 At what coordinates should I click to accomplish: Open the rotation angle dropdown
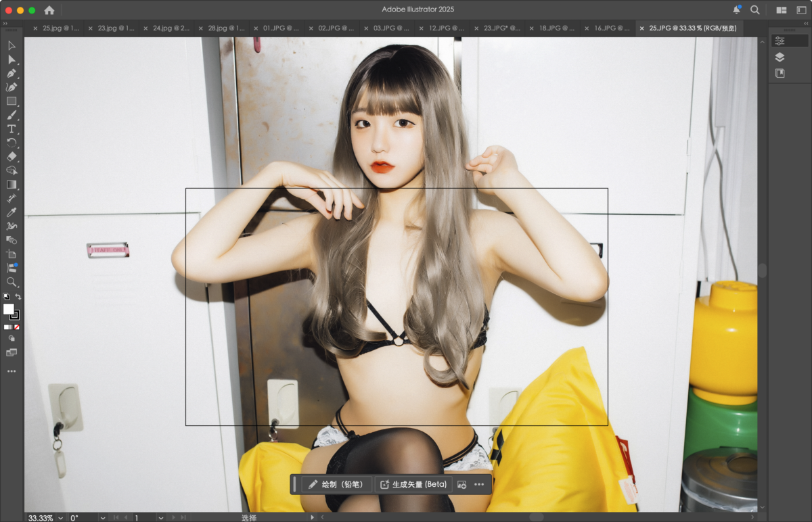pos(103,517)
